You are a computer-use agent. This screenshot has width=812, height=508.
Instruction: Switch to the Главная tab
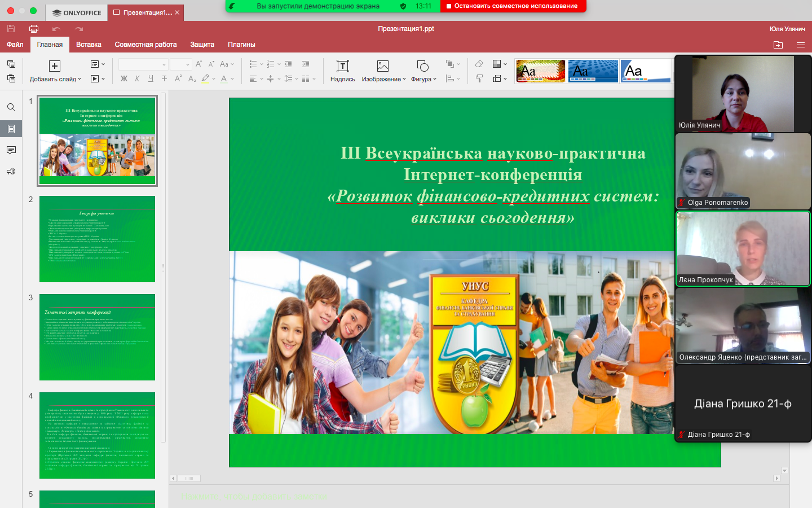click(50, 45)
